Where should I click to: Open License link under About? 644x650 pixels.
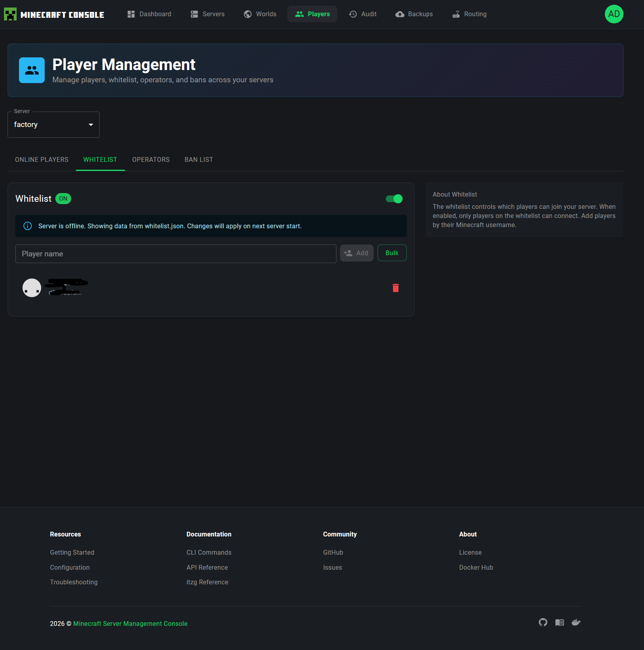470,552
